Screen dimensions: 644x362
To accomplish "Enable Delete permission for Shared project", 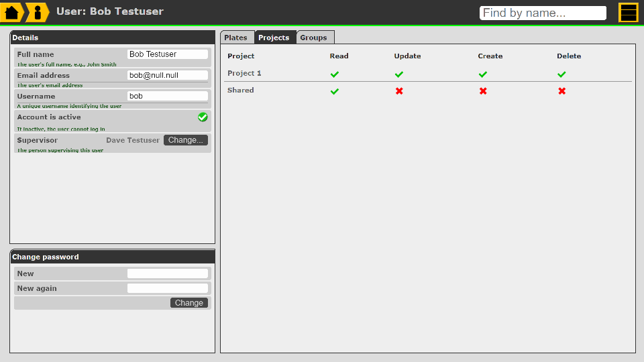I will tap(562, 91).
